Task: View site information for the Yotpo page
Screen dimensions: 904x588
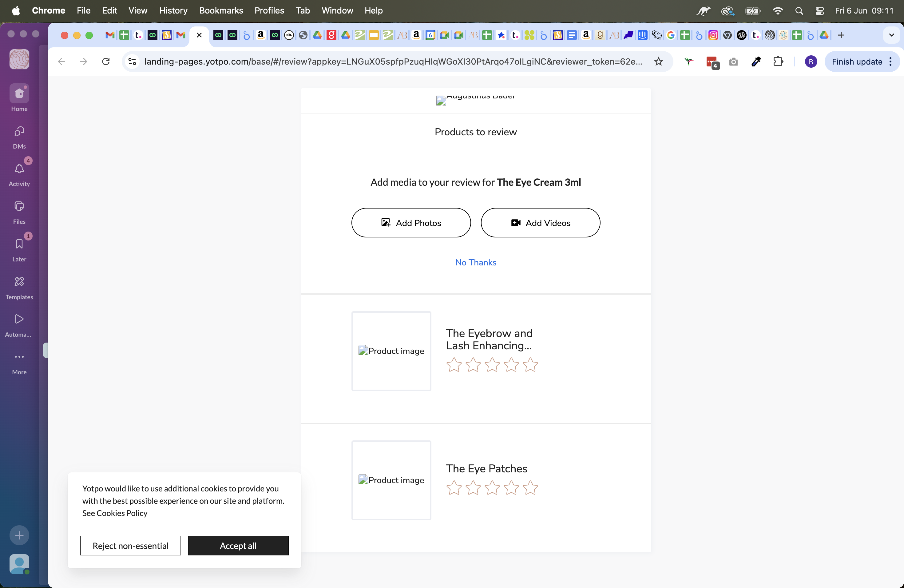Action: [x=132, y=62]
